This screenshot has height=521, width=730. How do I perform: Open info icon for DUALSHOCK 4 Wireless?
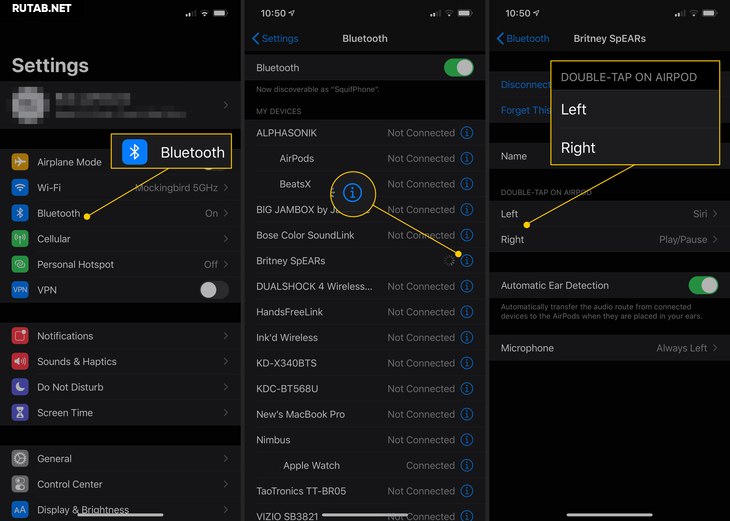[466, 286]
